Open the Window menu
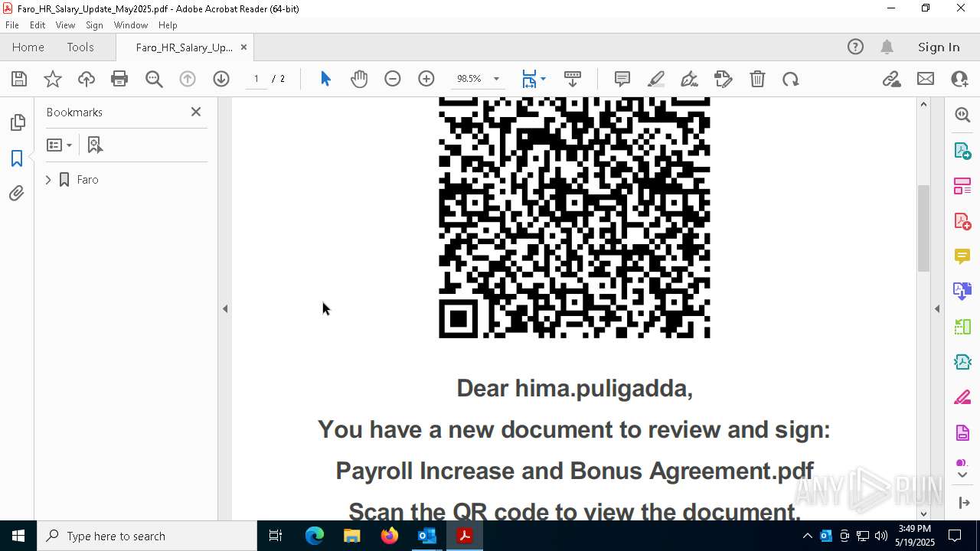This screenshot has width=980, height=551. [131, 25]
